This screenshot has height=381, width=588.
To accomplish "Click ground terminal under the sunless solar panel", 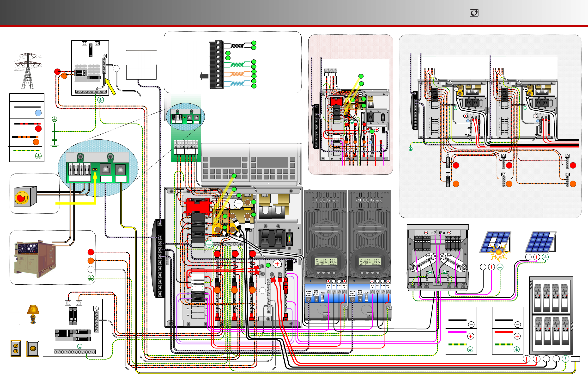I will 545,257.
